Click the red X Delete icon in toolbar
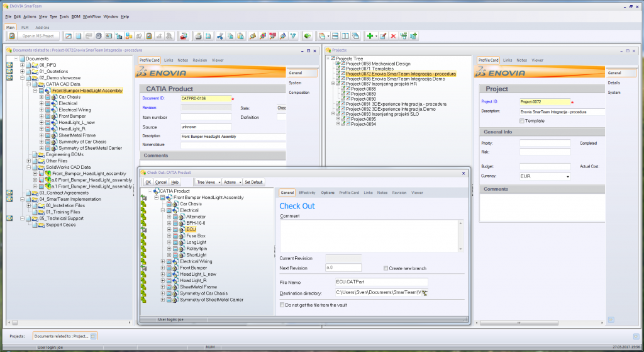644x352 pixels. coord(393,36)
